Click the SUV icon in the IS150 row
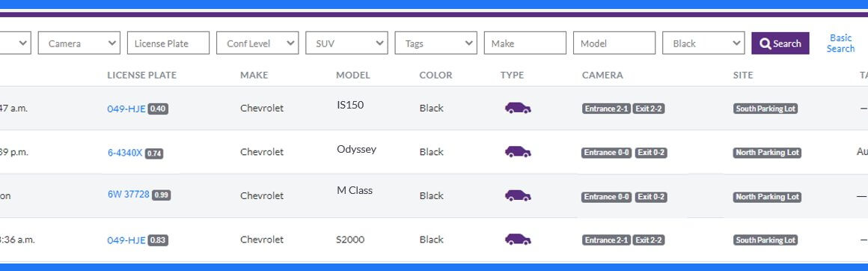The height and width of the screenshot is (271, 868). 518,108
